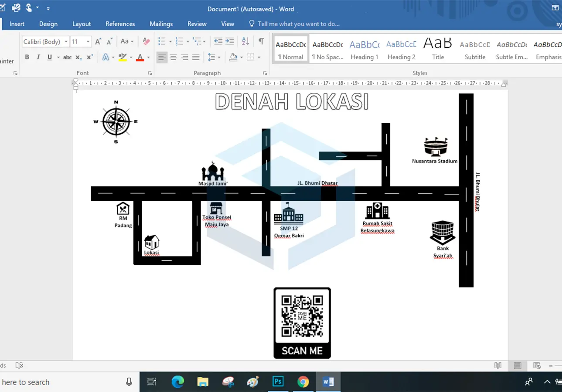Expand font color dropdown arrow
Viewport: 562px width, 392px height.
tap(148, 57)
